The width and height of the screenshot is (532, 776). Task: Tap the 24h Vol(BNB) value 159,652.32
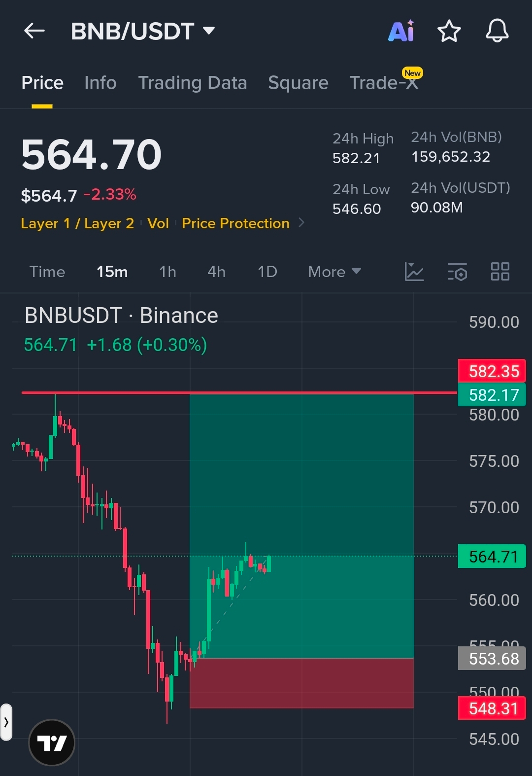click(451, 157)
